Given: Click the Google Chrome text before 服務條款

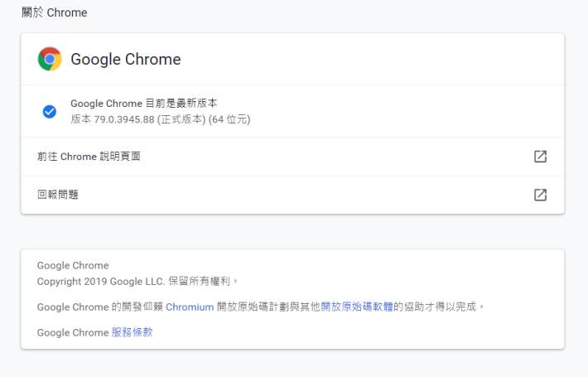Looking at the screenshot, I should 73,332.
